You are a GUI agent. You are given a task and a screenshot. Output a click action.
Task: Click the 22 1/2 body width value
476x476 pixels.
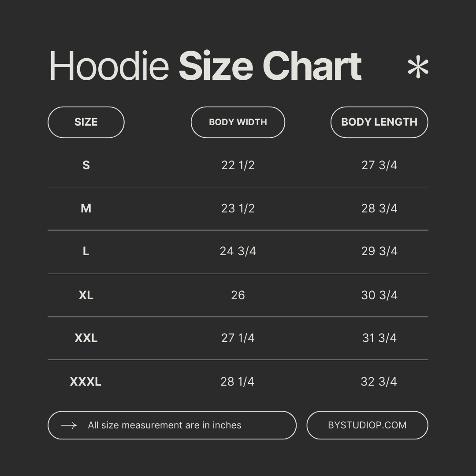238,165
